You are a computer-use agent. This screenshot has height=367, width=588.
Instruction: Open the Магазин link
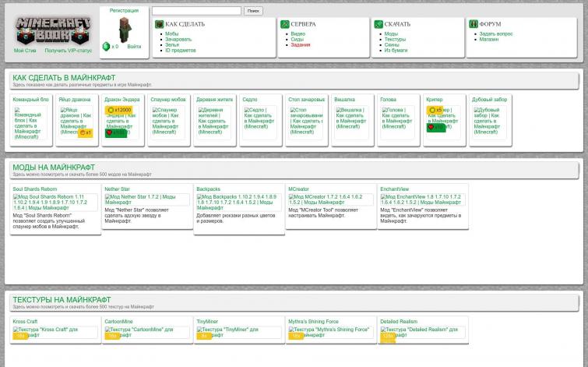[488, 40]
